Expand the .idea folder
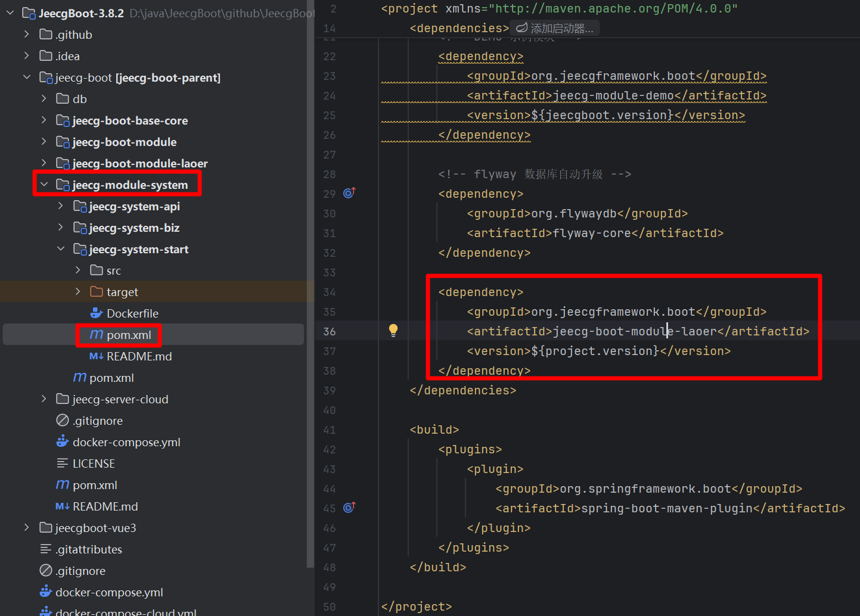The height and width of the screenshot is (616, 860). point(27,55)
